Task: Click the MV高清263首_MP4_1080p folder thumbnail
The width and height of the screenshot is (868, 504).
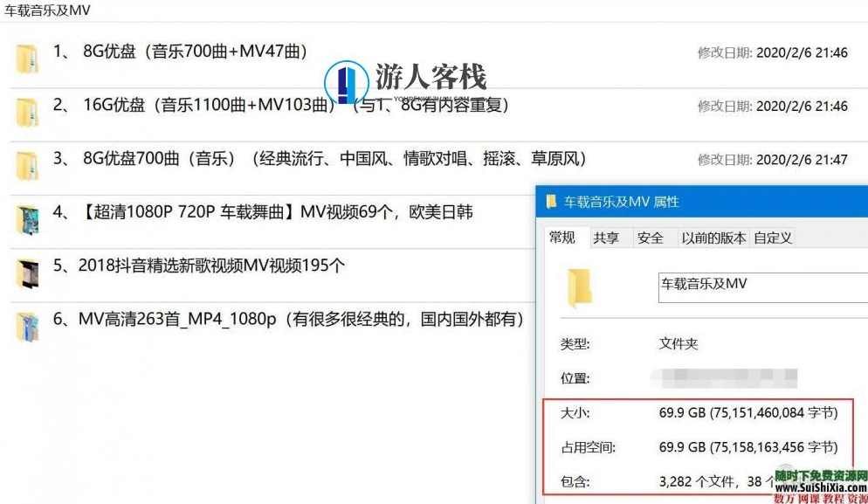Action: (x=27, y=324)
